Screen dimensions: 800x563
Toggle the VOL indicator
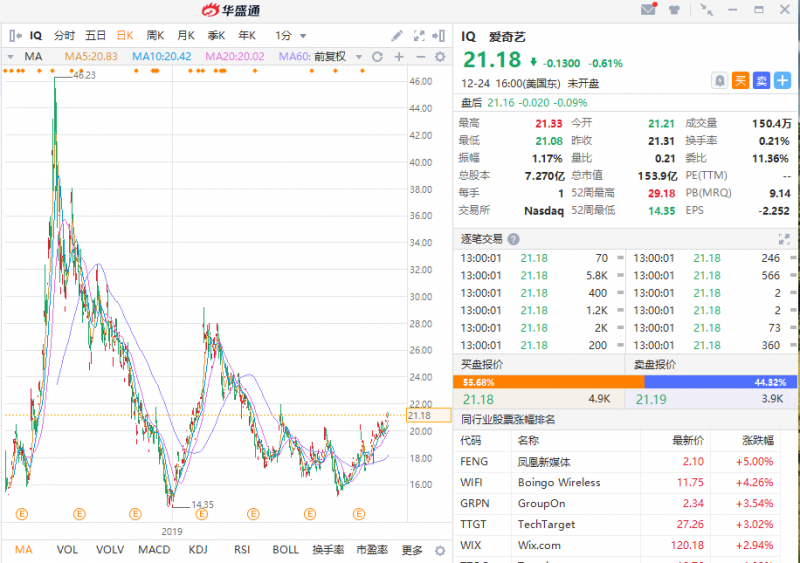click(67, 550)
